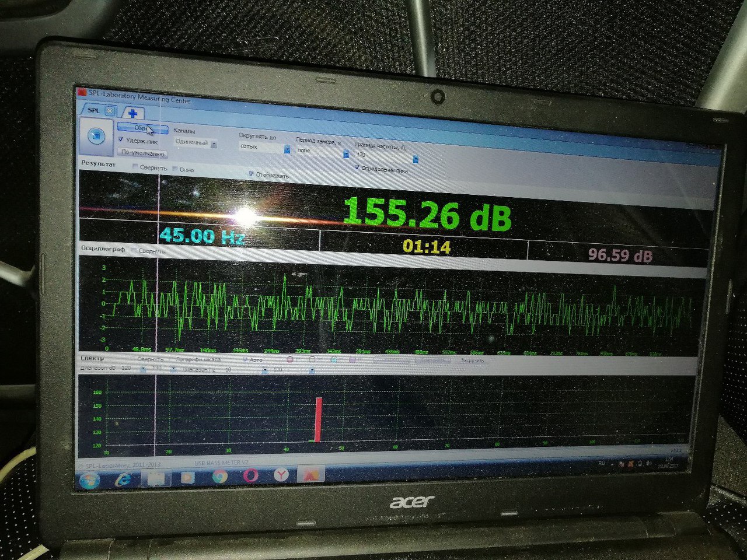Screen dimensions: 747x560
Task: Open the 'Период замера' measurement period dropdown
Action: click(x=345, y=154)
